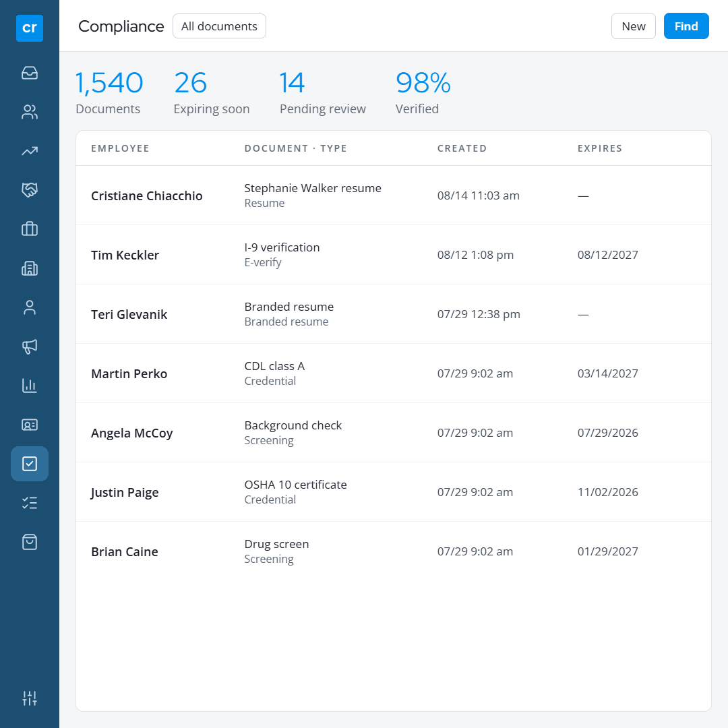Open the checklist tasks sidebar icon
728x728 pixels.
(x=29, y=503)
